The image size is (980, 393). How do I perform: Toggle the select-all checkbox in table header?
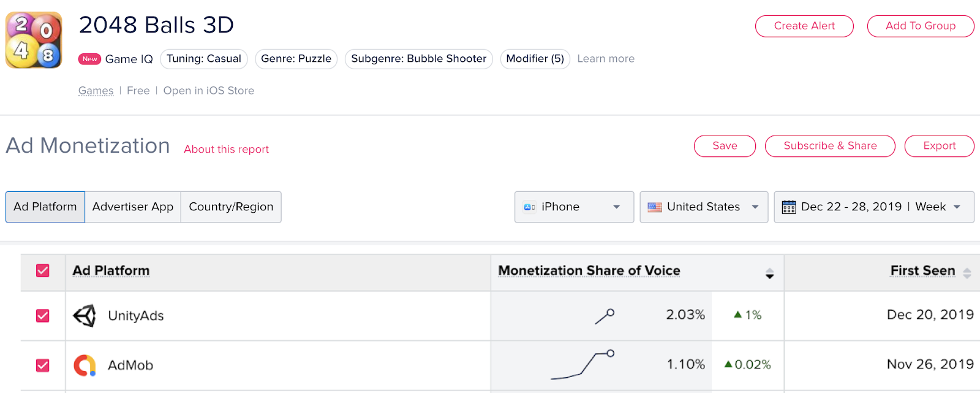(x=43, y=270)
